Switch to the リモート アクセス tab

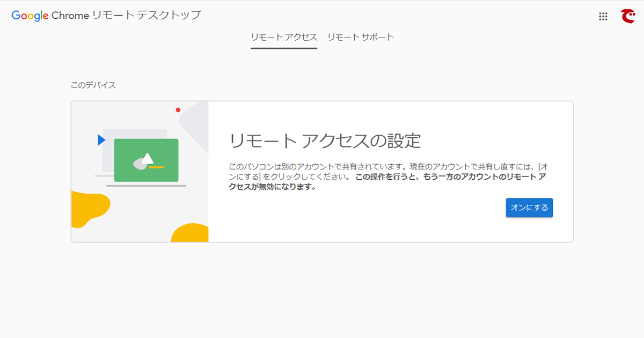pyautogui.click(x=284, y=38)
